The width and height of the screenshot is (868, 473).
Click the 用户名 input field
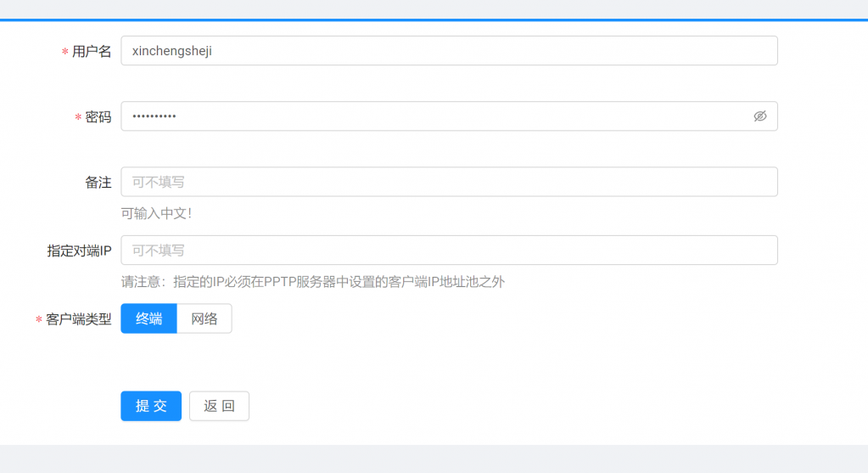pos(448,51)
